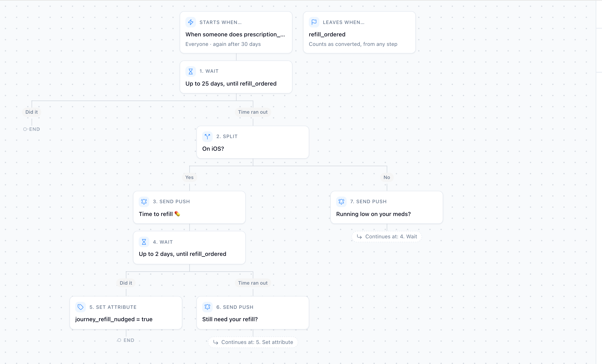Image resolution: width=602 pixels, height=364 pixels.
Task: Select the 'No' branch label of the split
Action: 387,178
